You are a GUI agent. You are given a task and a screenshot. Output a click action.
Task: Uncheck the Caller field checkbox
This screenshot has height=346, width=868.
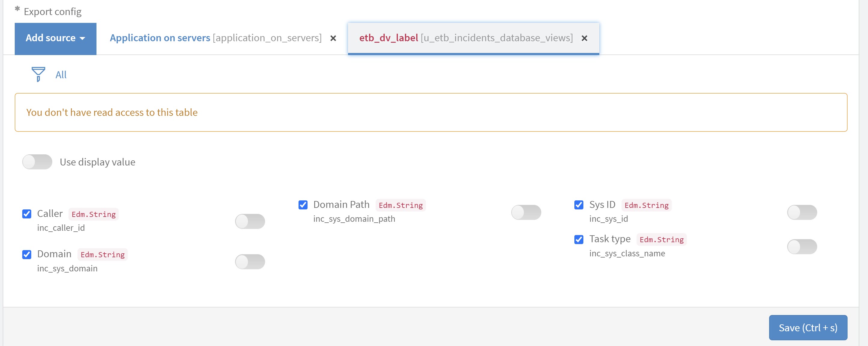coord(27,214)
